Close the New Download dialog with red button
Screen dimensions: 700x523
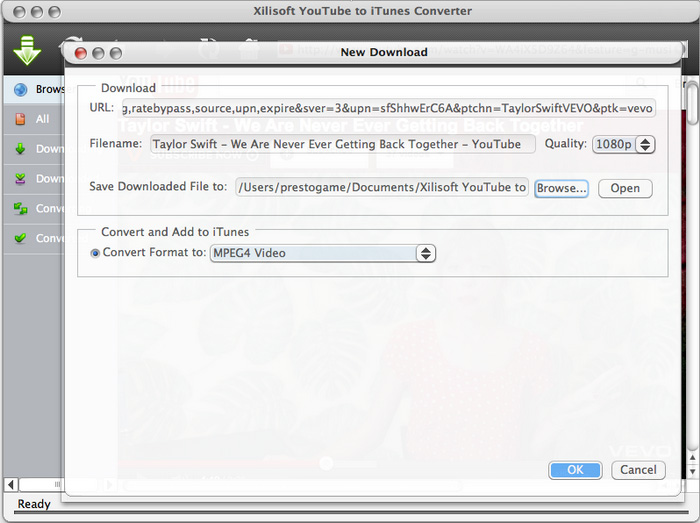point(79,52)
